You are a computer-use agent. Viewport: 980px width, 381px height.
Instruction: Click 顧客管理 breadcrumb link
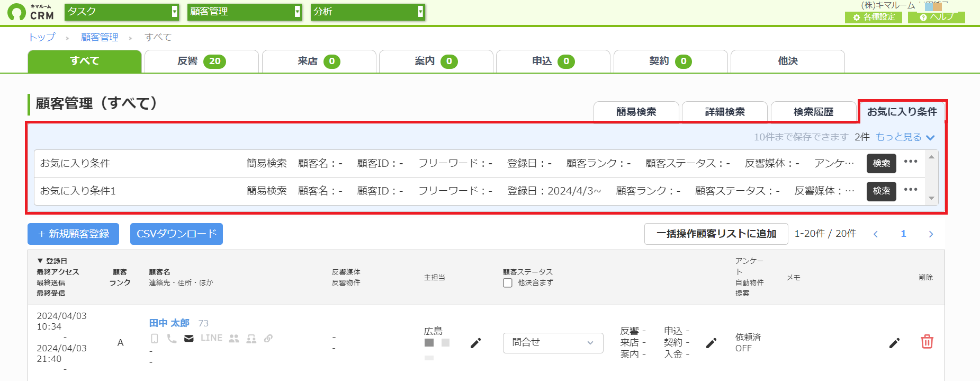click(100, 37)
